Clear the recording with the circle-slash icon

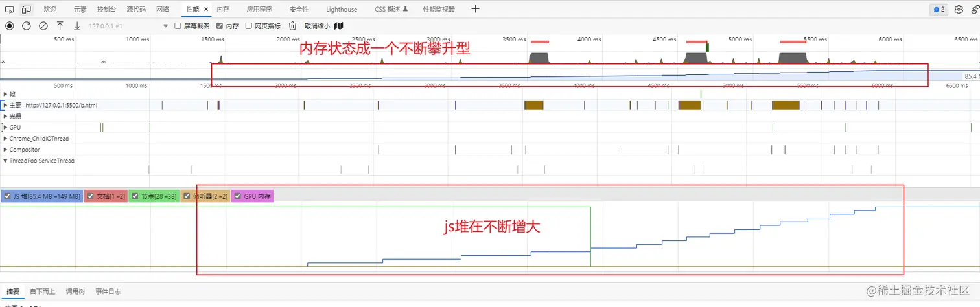[x=43, y=26]
